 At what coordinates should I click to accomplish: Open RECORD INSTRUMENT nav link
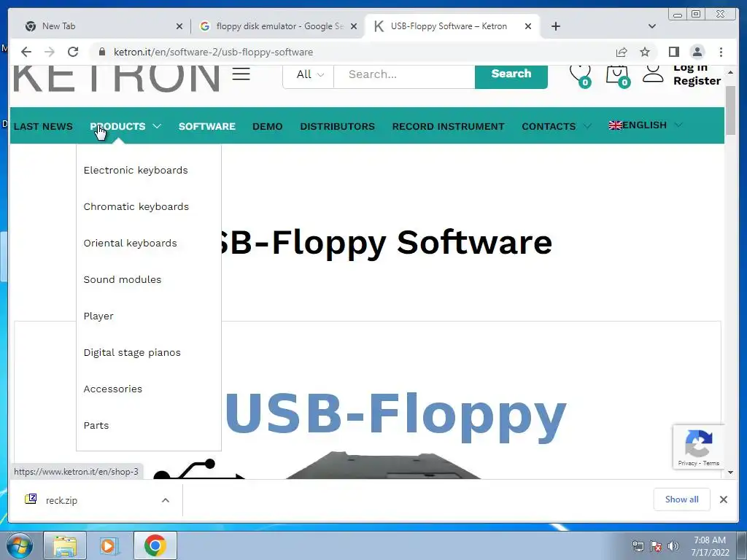click(x=449, y=126)
